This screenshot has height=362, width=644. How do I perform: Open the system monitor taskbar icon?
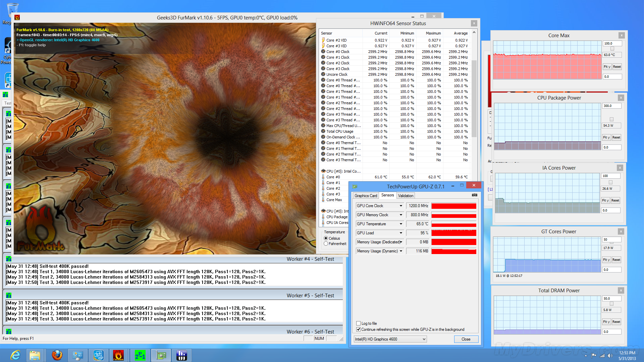pyautogui.click(x=78, y=355)
